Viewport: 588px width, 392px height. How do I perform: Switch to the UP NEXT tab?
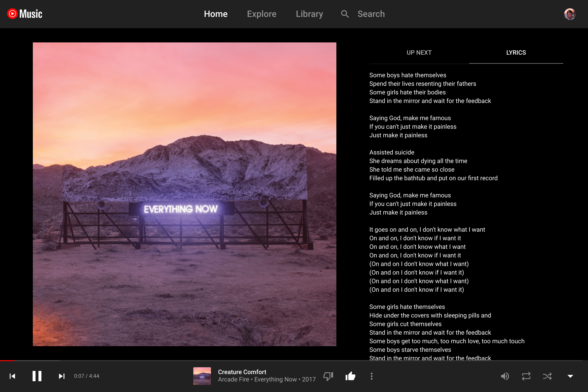418,52
